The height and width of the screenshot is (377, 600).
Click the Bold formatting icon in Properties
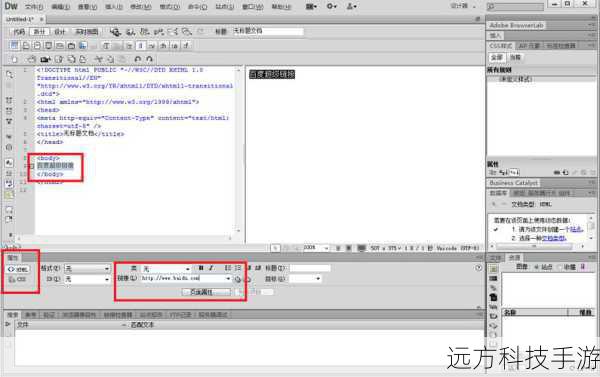201,268
